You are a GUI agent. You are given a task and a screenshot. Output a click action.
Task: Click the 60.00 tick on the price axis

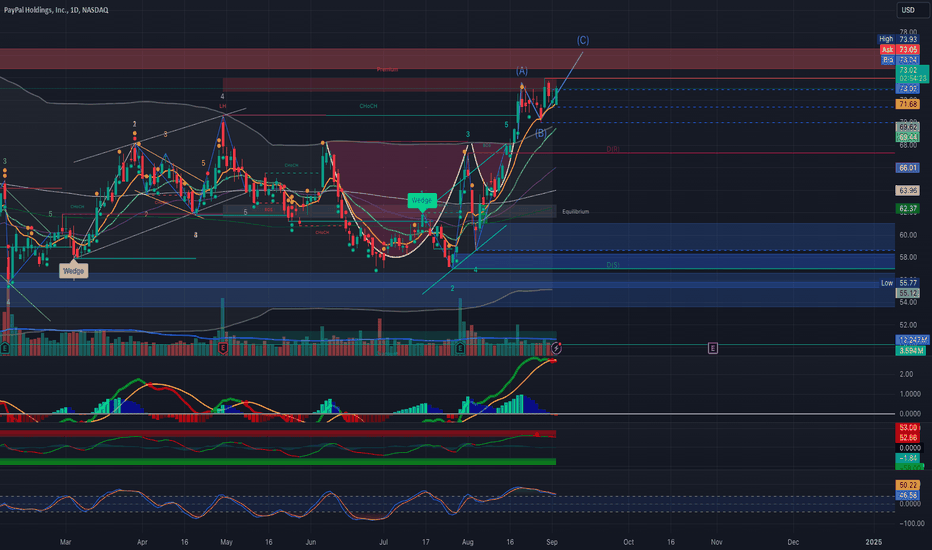(x=908, y=235)
